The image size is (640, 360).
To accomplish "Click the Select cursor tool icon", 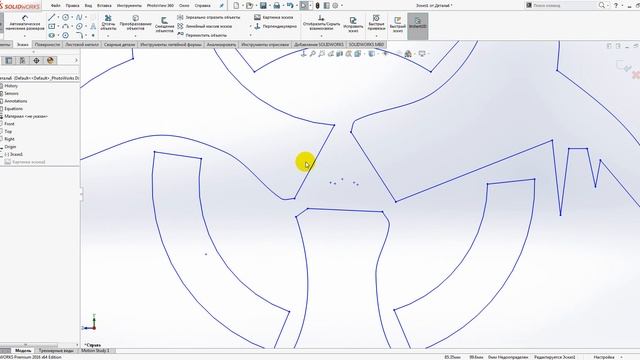I will point(304,6).
